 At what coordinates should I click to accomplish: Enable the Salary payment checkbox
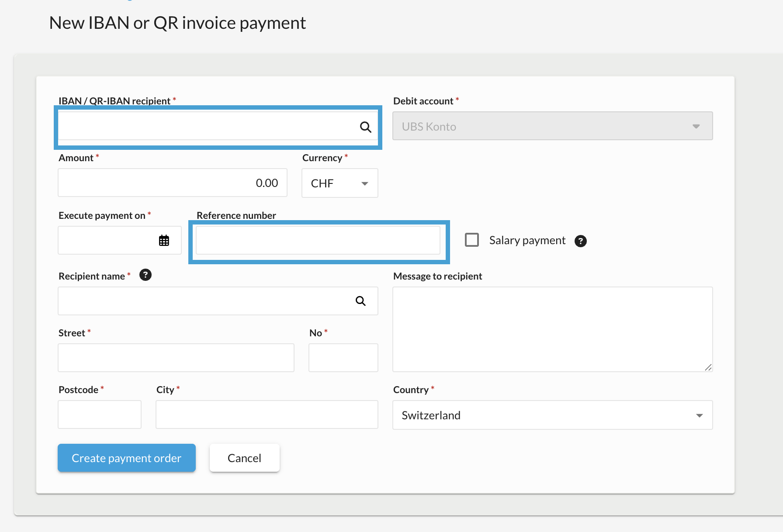(472, 240)
